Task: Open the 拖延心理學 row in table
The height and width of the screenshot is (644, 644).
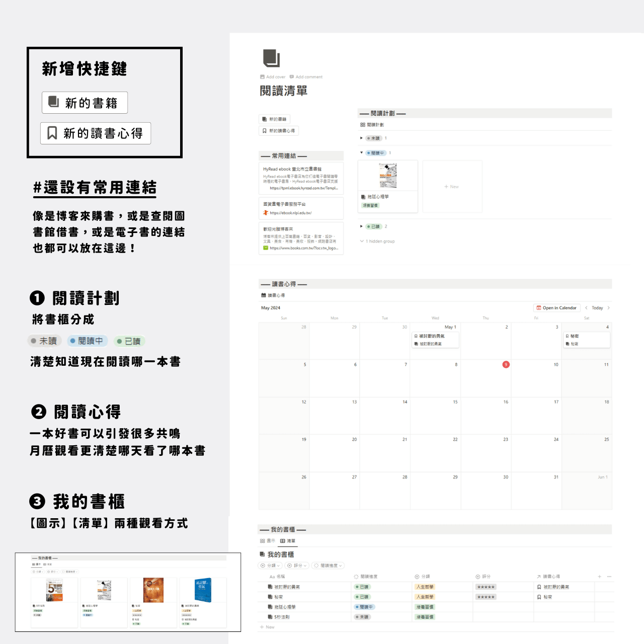Action: pyautogui.click(x=282, y=607)
